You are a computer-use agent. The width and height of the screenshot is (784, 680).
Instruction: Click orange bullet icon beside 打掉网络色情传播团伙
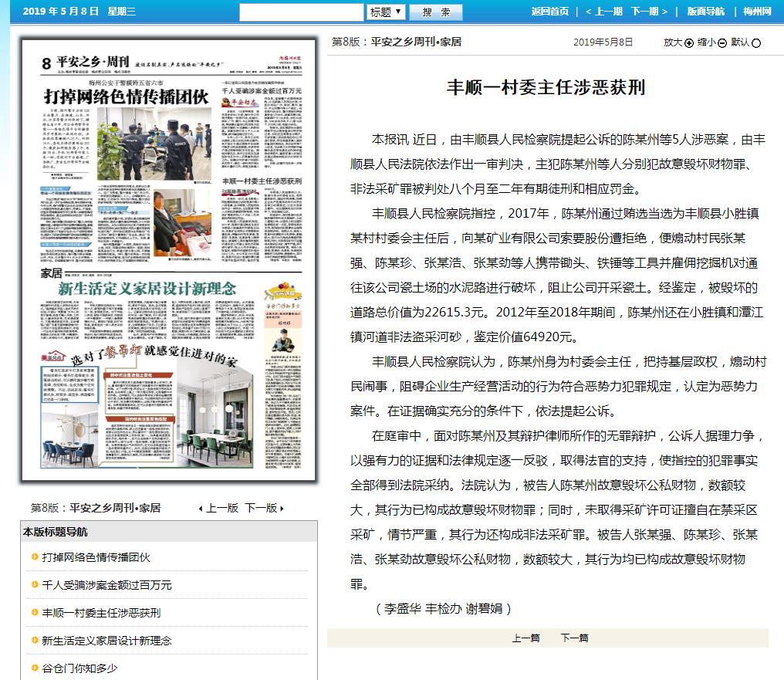point(35,557)
